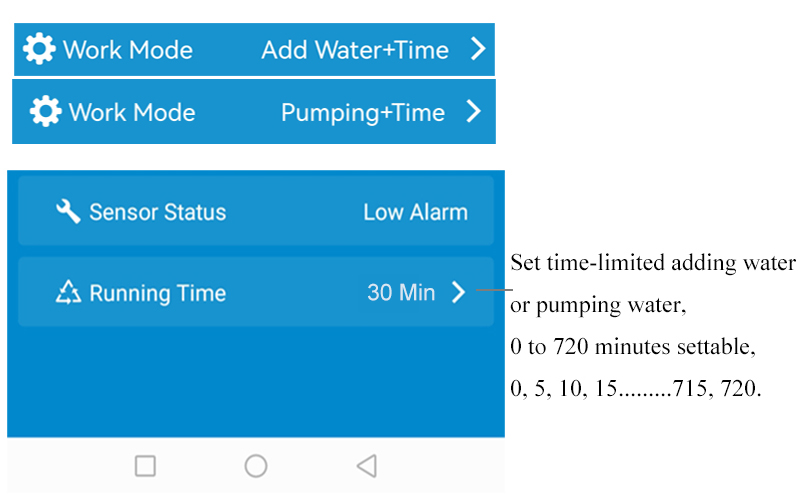Image resolution: width=800 pixels, height=500 pixels.
Task: Click Work Mode label in second row
Action: [131, 112]
